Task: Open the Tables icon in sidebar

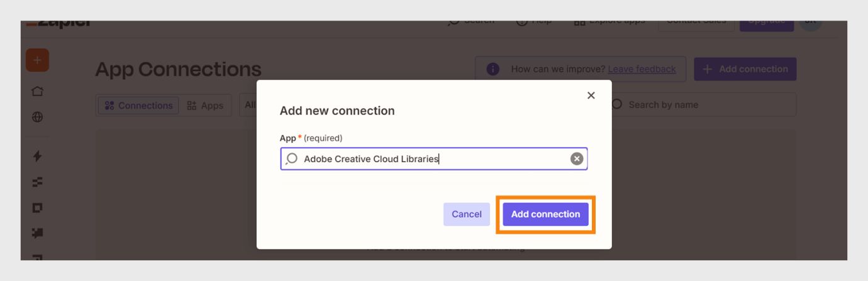Action: click(x=37, y=182)
